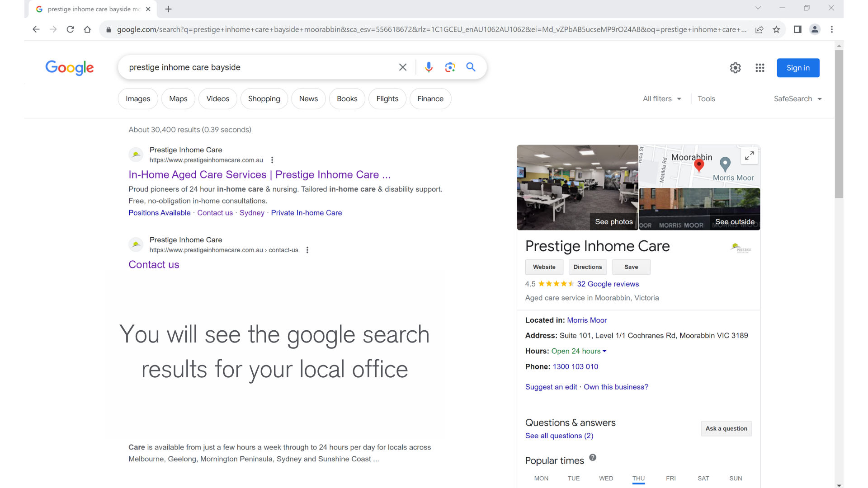Screen dimensions: 868x488
Task: Open the Contact us result title
Action: (x=154, y=264)
